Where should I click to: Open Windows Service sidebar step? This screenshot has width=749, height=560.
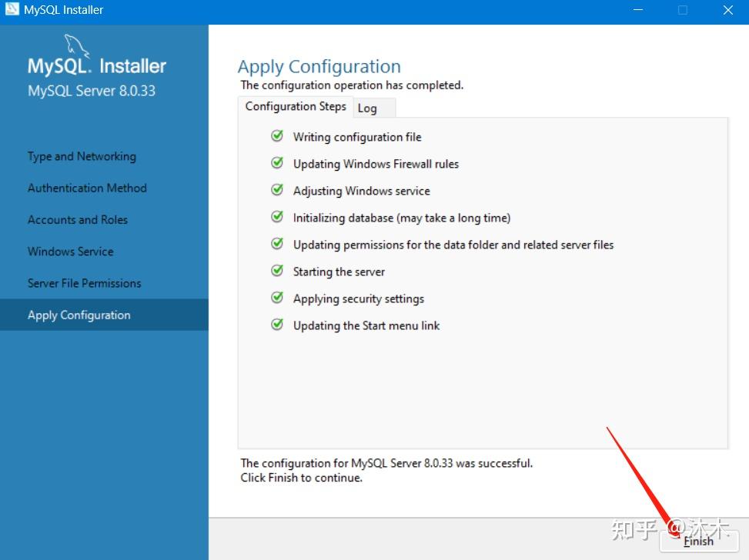(70, 252)
